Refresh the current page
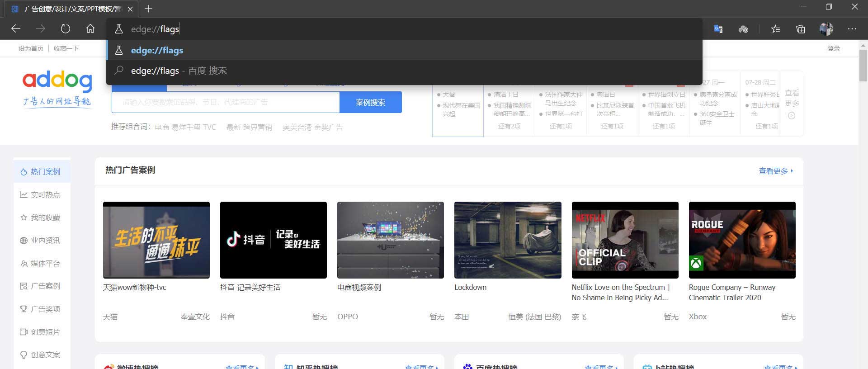Image resolution: width=868 pixels, height=369 pixels. 66,29
